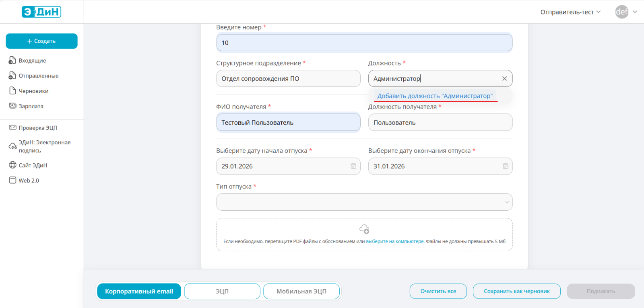Click the def user avatar
The height and width of the screenshot is (308, 644).
pyautogui.click(x=621, y=12)
